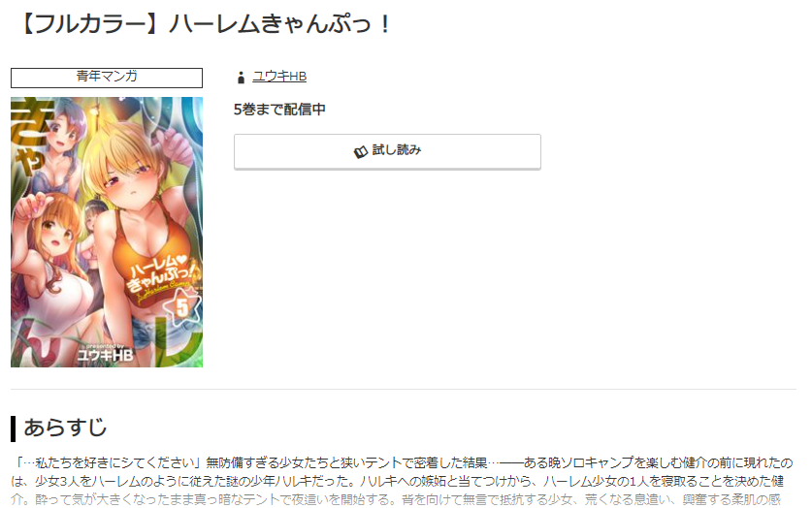The image size is (812, 508).
Task: Click the 5巻まで配信中 availability text
Action: click(279, 110)
